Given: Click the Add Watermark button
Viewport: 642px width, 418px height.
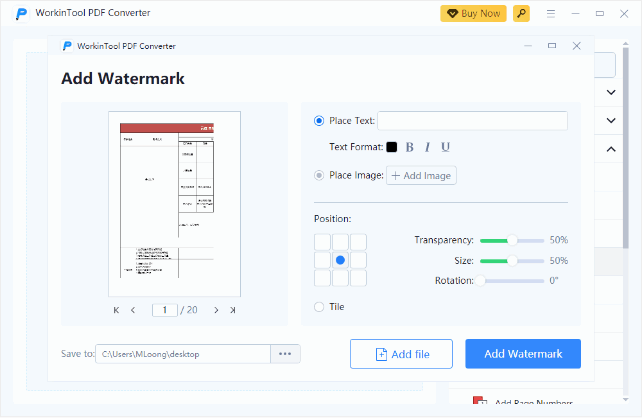Looking at the screenshot, I should pos(523,354).
